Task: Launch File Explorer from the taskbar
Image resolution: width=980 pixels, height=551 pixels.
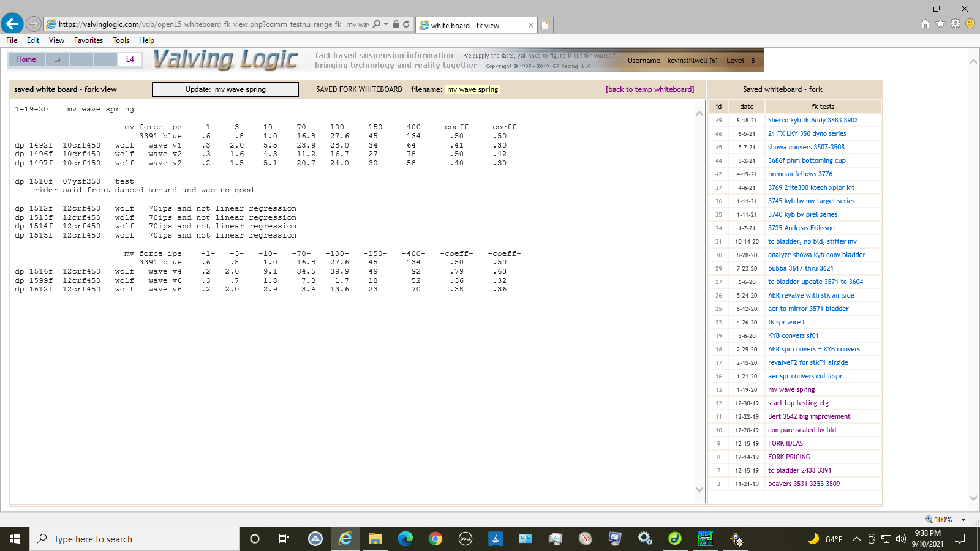Action: coord(375,539)
